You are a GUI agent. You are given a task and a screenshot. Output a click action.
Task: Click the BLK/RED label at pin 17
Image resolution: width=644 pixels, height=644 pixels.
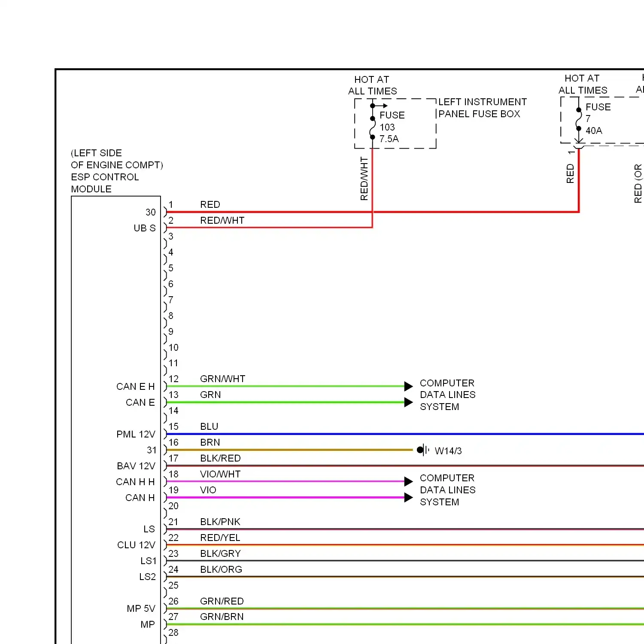click(220, 458)
